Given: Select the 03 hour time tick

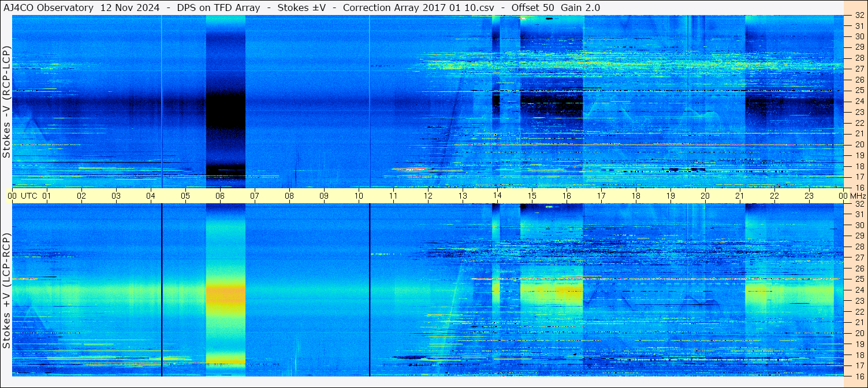Looking at the screenshot, I should click(116, 196).
